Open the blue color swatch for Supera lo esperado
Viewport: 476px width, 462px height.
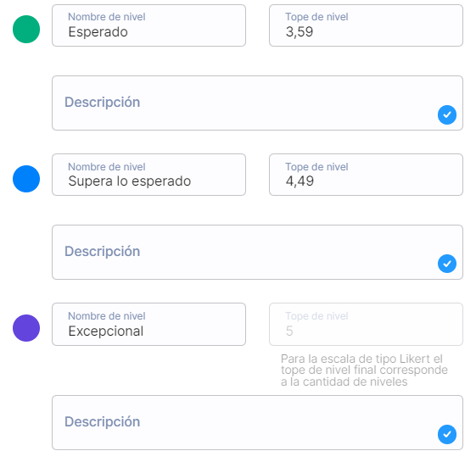coord(26,179)
